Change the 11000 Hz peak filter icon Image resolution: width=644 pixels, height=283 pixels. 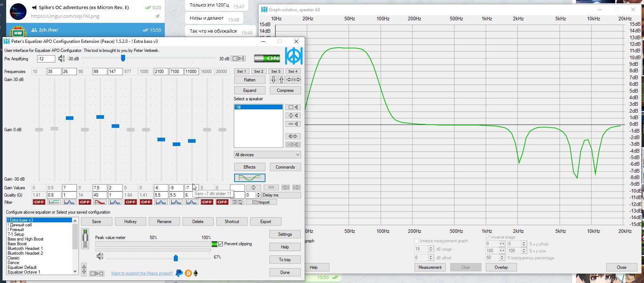click(x=192, y=202)
